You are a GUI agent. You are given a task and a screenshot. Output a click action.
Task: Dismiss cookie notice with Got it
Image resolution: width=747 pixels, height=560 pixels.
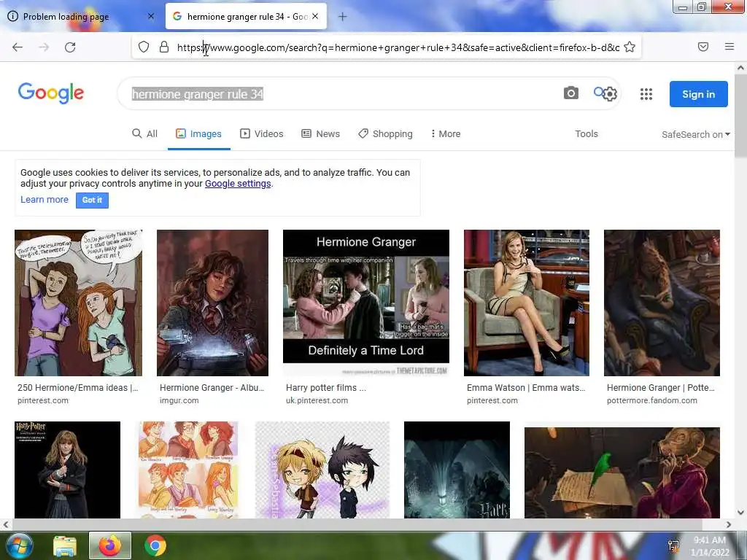[x=92, y=200]
